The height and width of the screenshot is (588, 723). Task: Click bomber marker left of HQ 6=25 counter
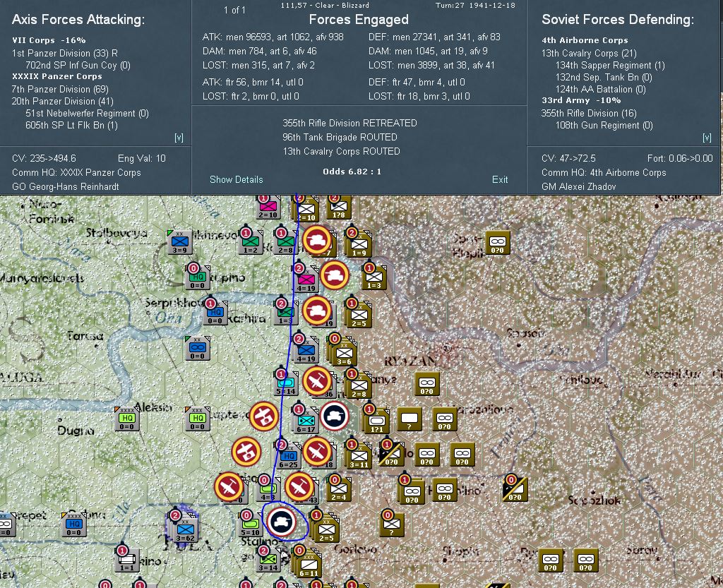tap(246, 451)
